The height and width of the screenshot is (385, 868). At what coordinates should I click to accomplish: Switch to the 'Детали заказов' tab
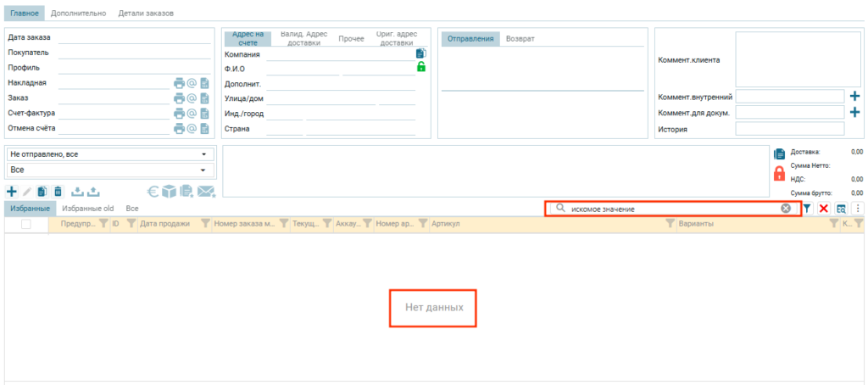point(145,14)
